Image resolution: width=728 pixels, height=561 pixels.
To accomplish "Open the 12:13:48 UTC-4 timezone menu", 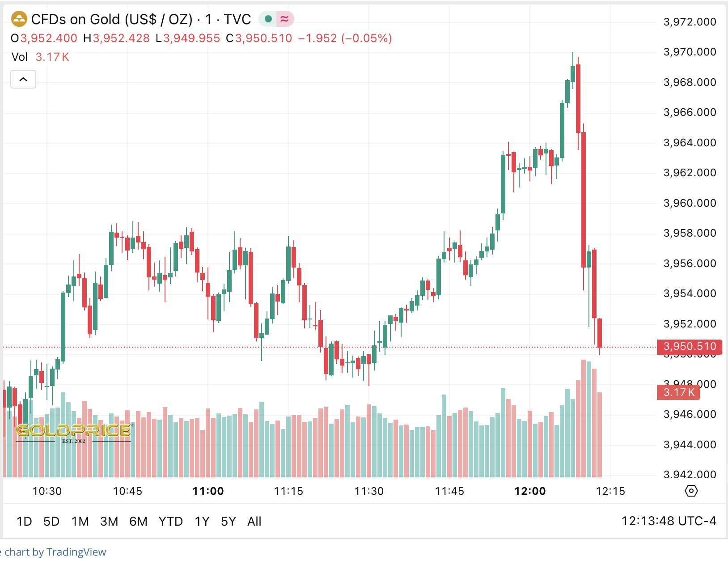I will pos(669,521).
